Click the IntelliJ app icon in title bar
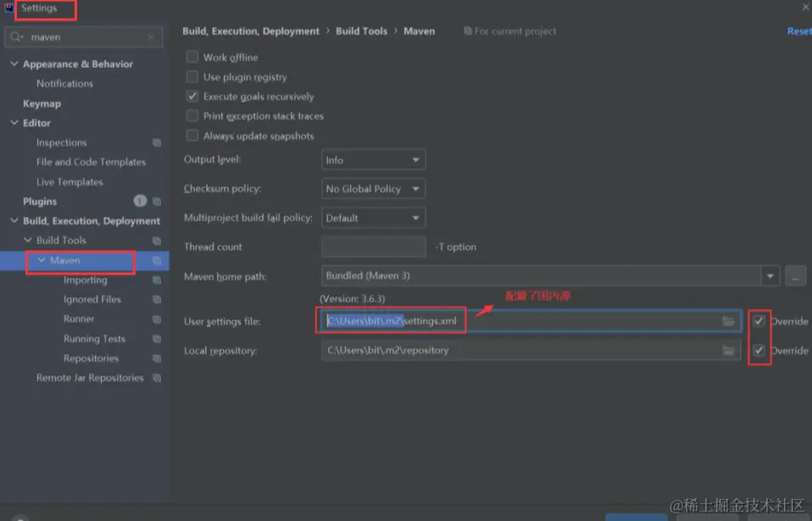 pos(8,8)
